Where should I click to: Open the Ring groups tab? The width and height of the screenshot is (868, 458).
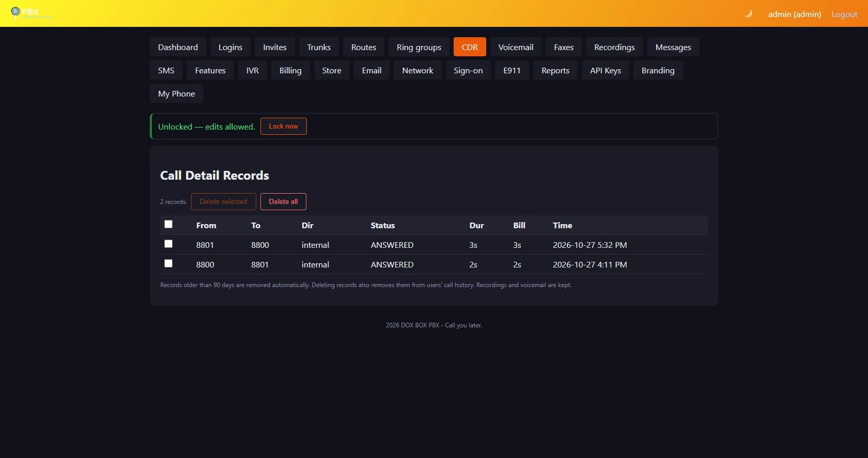pos(419,47)
